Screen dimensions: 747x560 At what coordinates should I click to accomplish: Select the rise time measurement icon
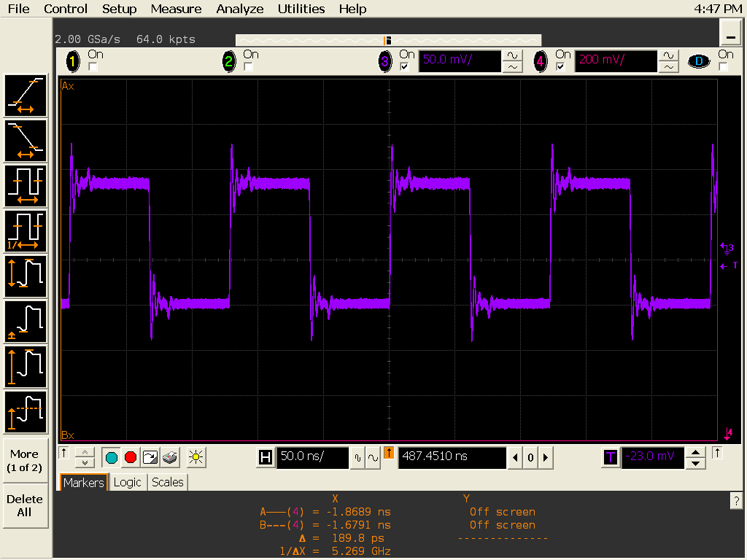[x=26, y=96]
